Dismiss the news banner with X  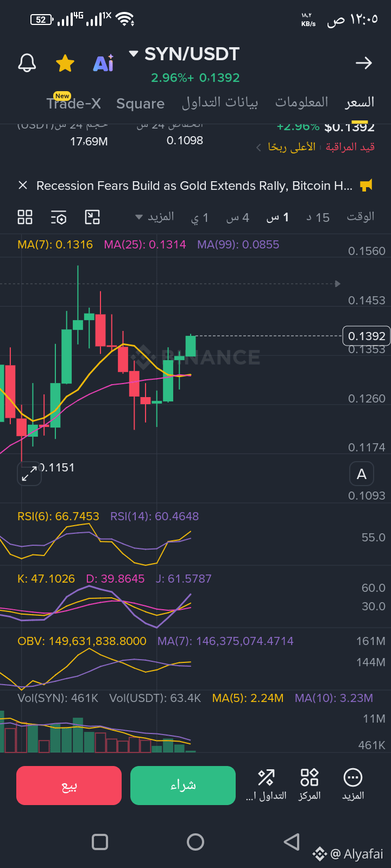point(23,186)
